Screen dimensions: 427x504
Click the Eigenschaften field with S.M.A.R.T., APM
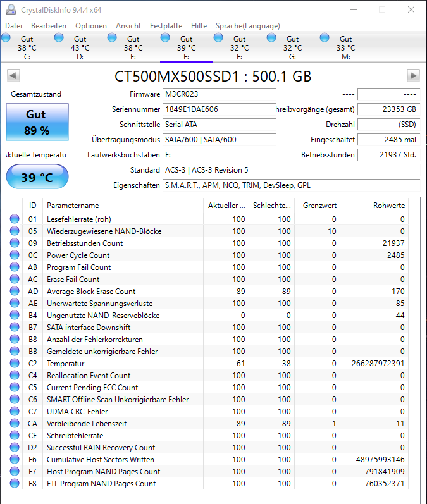[292, 185]
